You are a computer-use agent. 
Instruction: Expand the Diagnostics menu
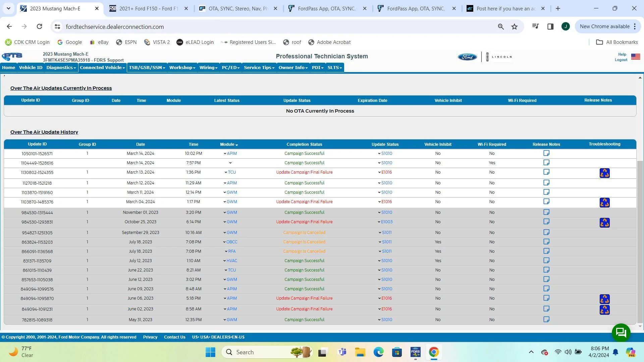[61, 67]
